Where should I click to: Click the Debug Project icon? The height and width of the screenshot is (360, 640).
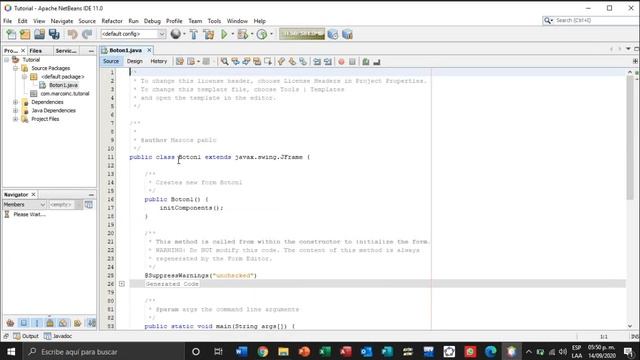(x=243, y=34)
